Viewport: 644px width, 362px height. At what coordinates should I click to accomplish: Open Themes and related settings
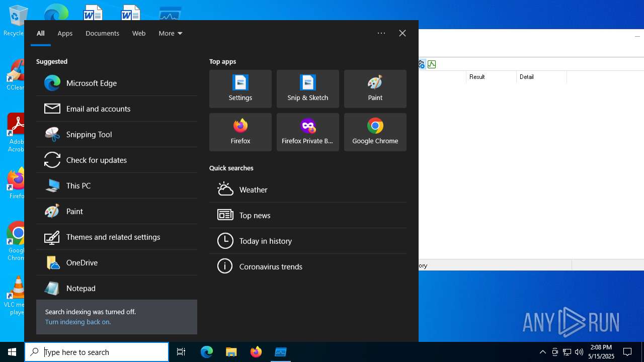(x=117, y=237)
